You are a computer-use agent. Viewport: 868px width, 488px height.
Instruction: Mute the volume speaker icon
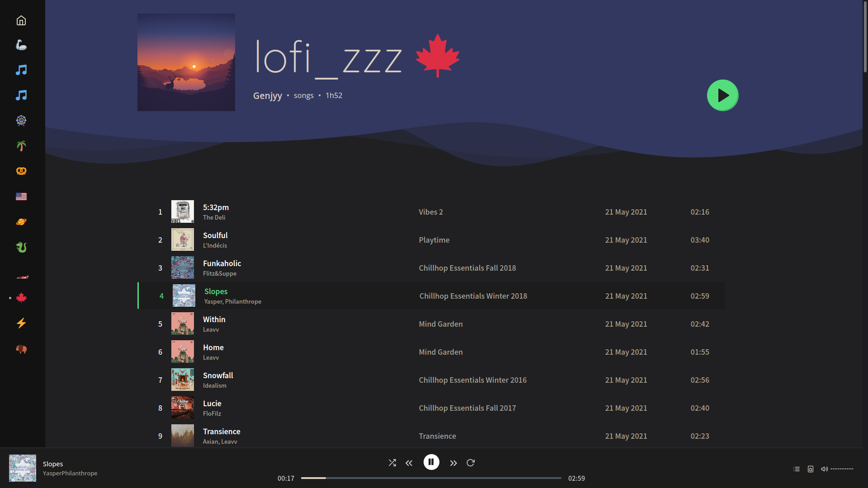[824, 469]
